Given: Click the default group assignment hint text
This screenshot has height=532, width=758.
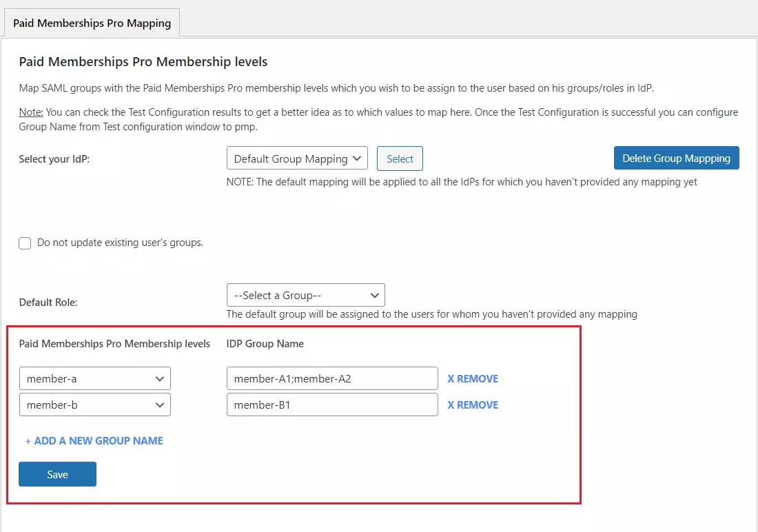Looking at the screenshot, I should [x=431, y=314].
